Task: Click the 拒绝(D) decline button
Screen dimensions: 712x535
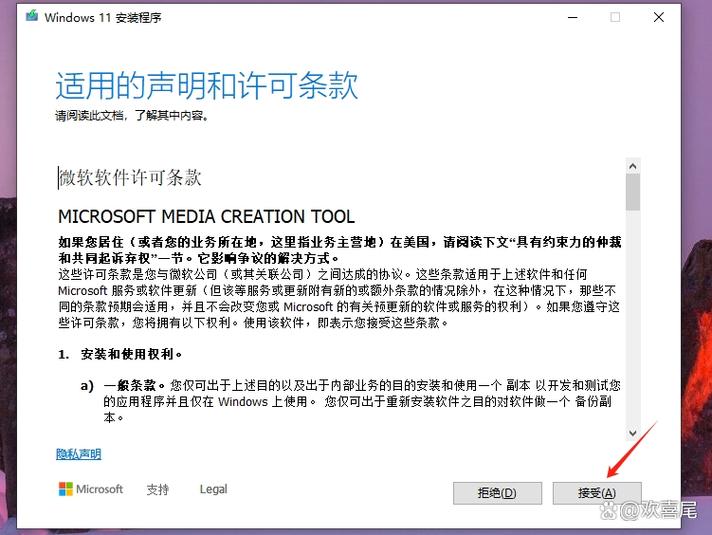Action: point(497,493)
